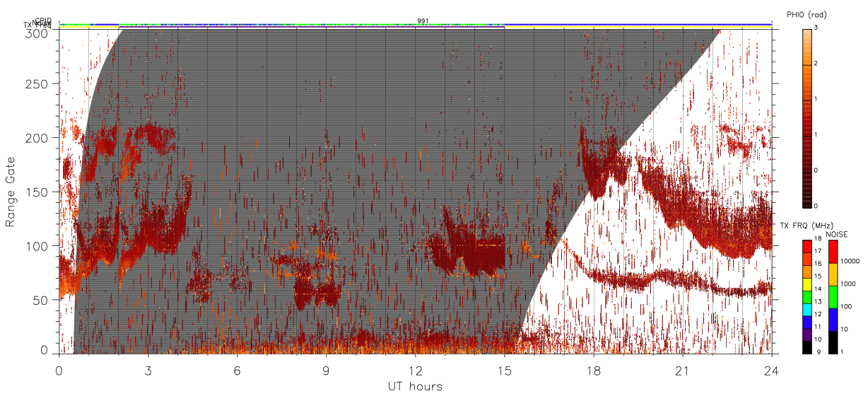Select the black 9–10 MHz TX FRQ swatch
This screenshot has height=401, width=868.
(807, 347)
